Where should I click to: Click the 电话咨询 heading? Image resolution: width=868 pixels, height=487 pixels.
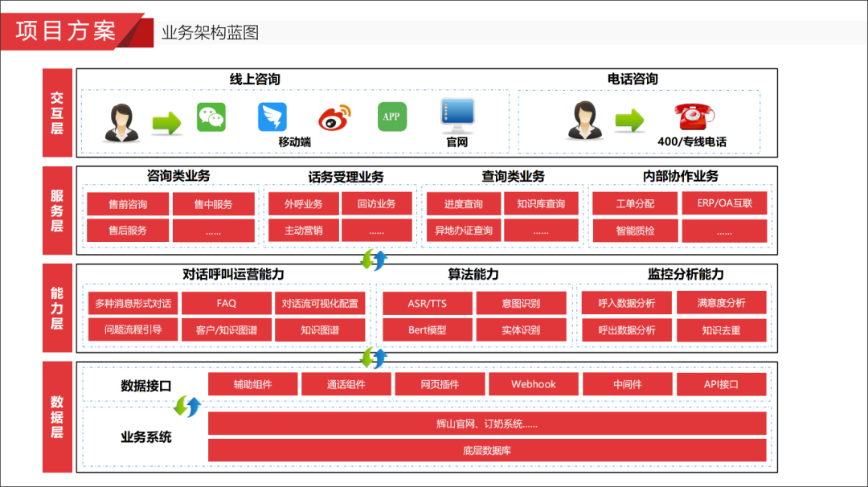(x=633, y=79)
